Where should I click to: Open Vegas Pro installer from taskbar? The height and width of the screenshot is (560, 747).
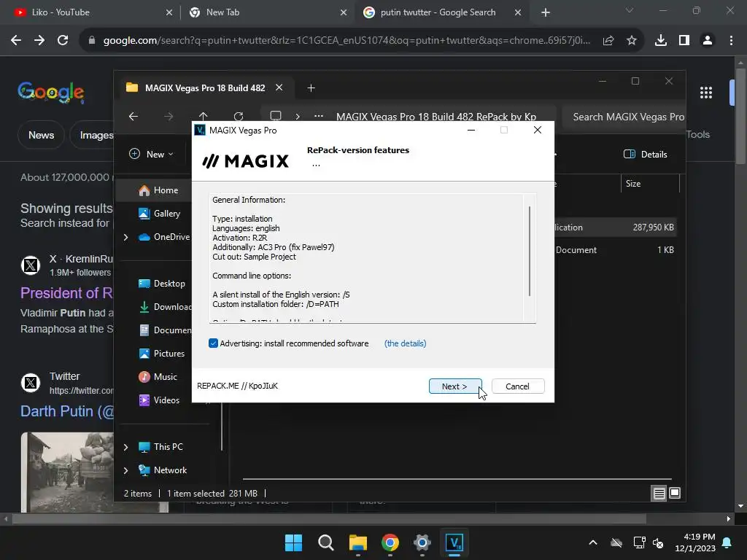pos(454,542)
